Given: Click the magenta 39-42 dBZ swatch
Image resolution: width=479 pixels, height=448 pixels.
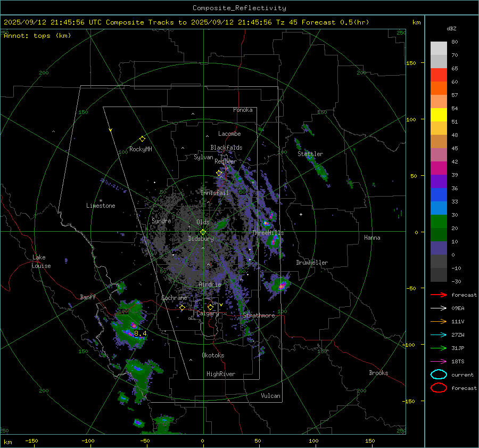Looking at the screenshot, I should [439, 168].
